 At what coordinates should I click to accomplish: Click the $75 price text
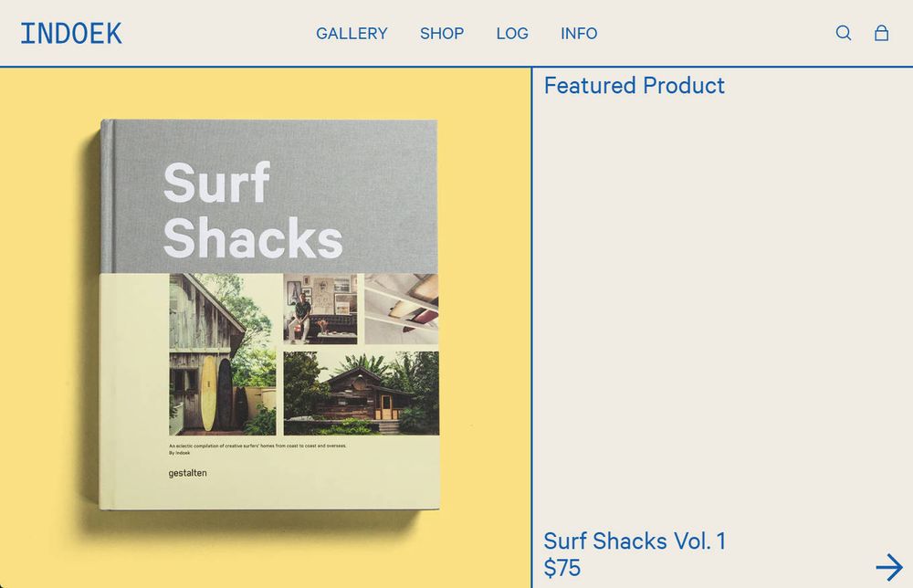561,568
